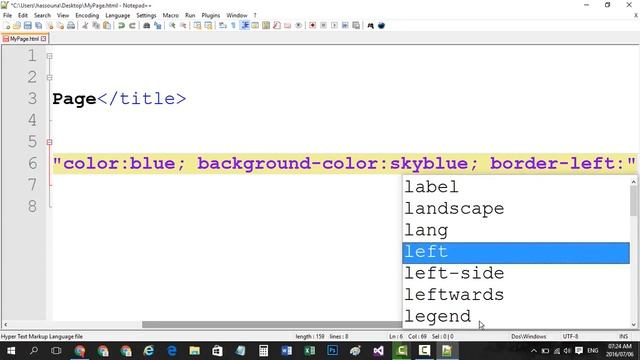
Task: Open the Language menu
Action: pos(118,15)
